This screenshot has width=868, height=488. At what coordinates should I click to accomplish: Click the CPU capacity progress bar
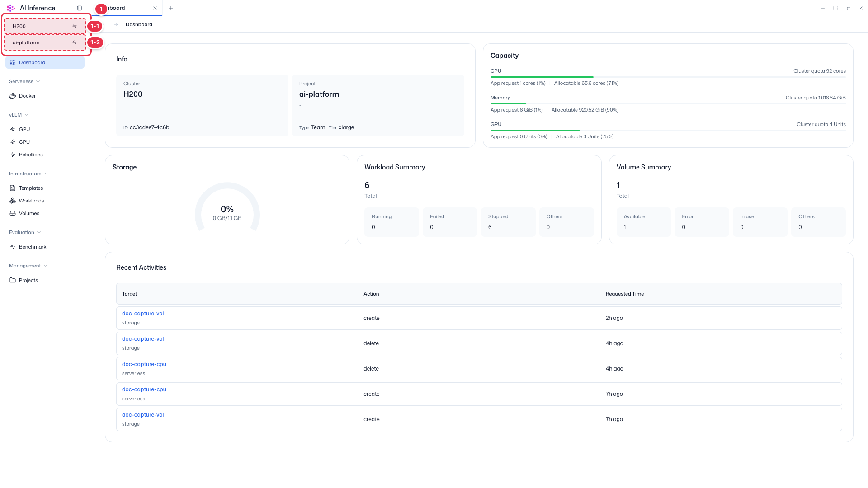[668, 77]
